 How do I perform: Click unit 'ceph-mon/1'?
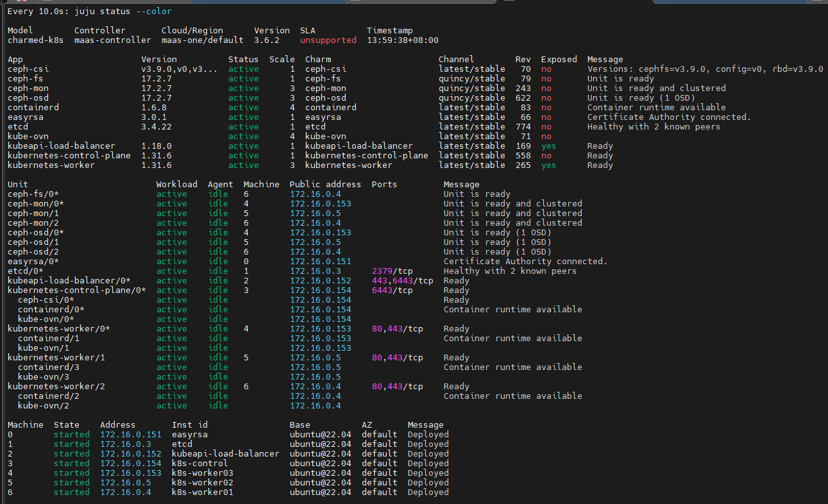[33, 214]
